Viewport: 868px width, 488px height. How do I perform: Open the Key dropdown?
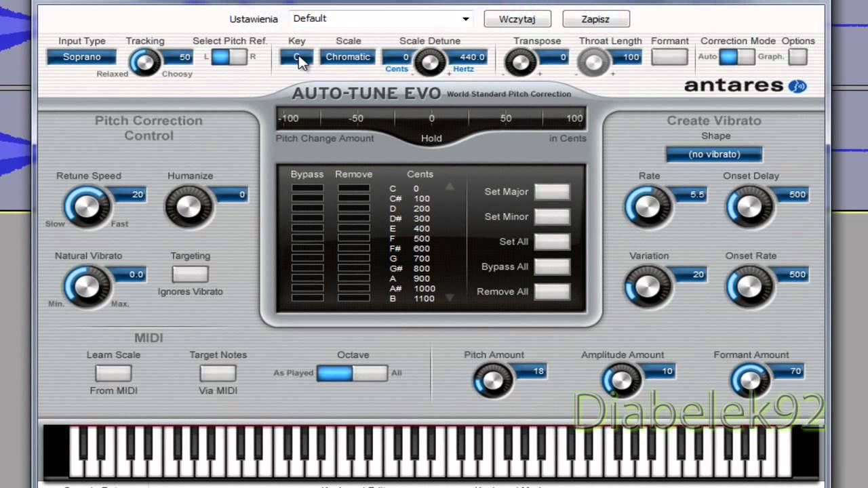297,57
